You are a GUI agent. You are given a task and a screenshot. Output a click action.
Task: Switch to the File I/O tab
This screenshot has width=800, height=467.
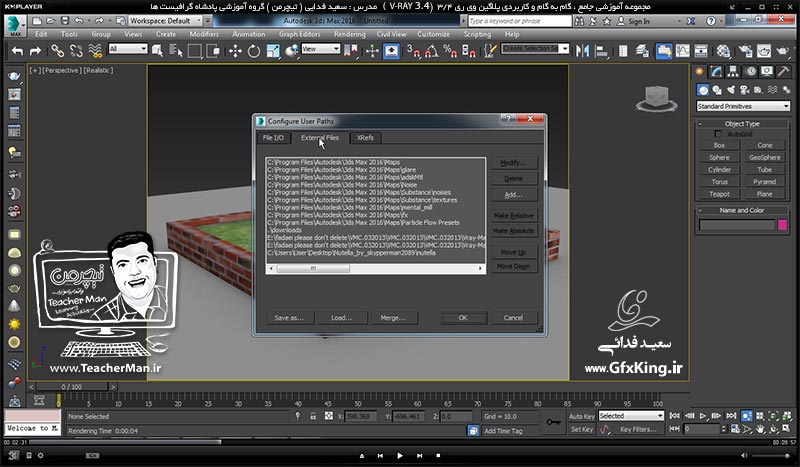(x=273, y=138)
